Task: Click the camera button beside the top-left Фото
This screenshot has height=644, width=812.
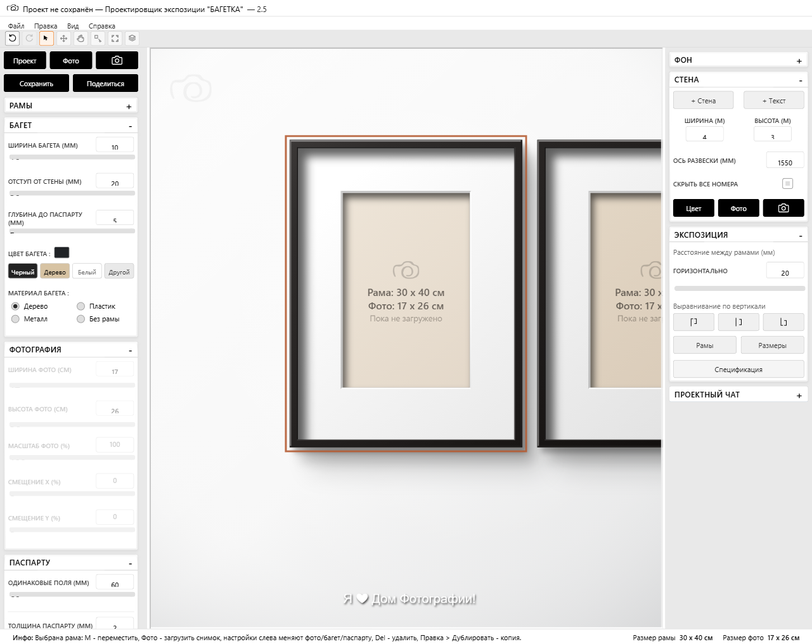Action: point(117,60)
